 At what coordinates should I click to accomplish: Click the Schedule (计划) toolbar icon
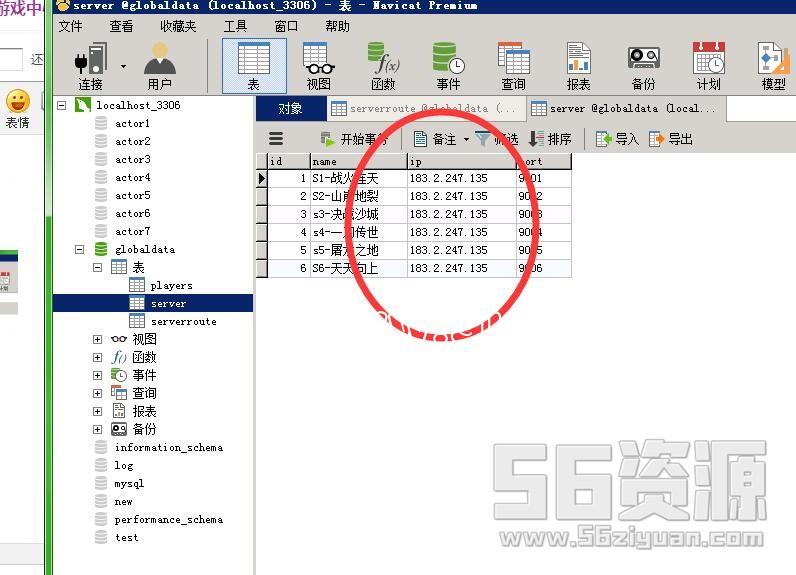coord(708,65)
